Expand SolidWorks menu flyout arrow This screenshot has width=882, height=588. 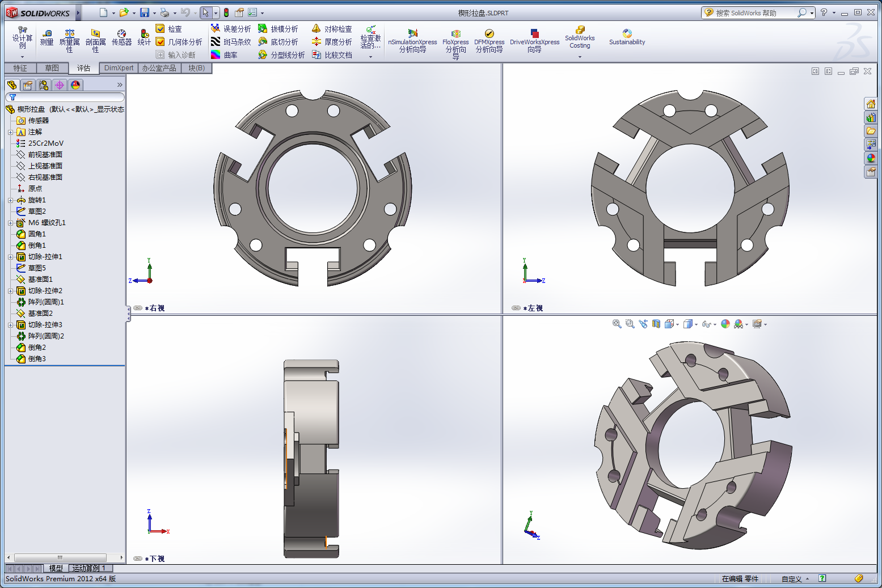tap(78, 12)
